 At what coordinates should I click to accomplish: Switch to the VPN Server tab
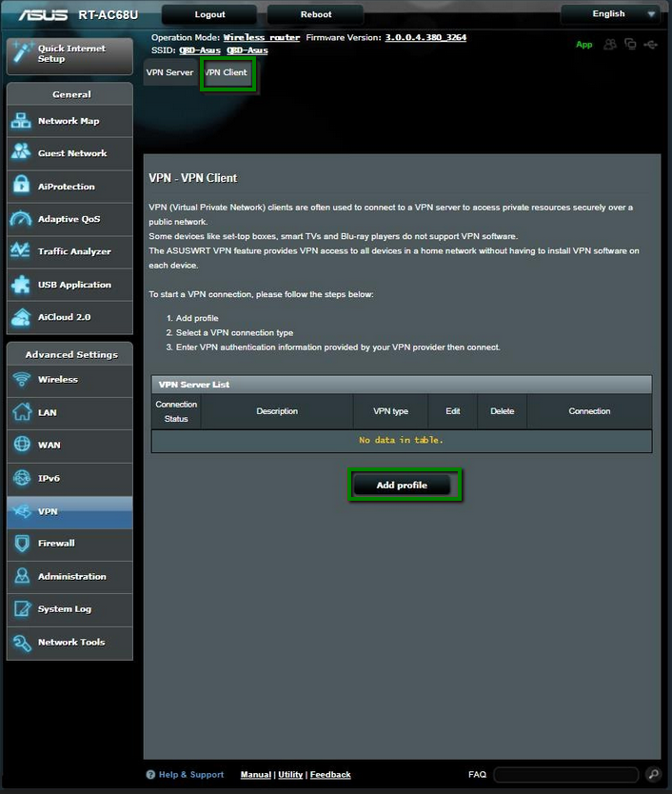coord(169,72)
